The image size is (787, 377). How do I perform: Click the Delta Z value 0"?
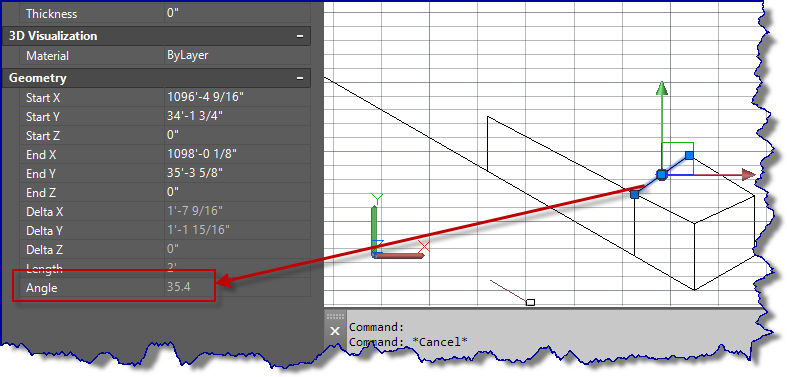[173, 249]
